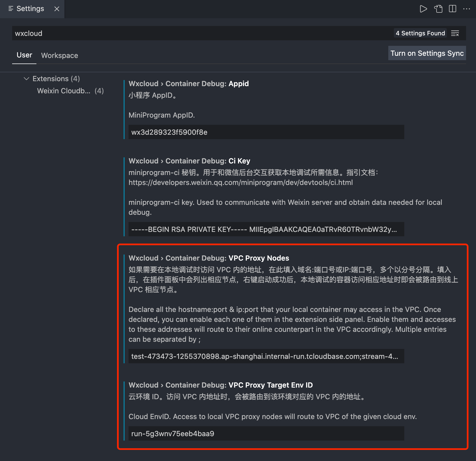Click the Settings tab list icon
Viewport: 476px width, 461px height.
[x=11, y=9]
